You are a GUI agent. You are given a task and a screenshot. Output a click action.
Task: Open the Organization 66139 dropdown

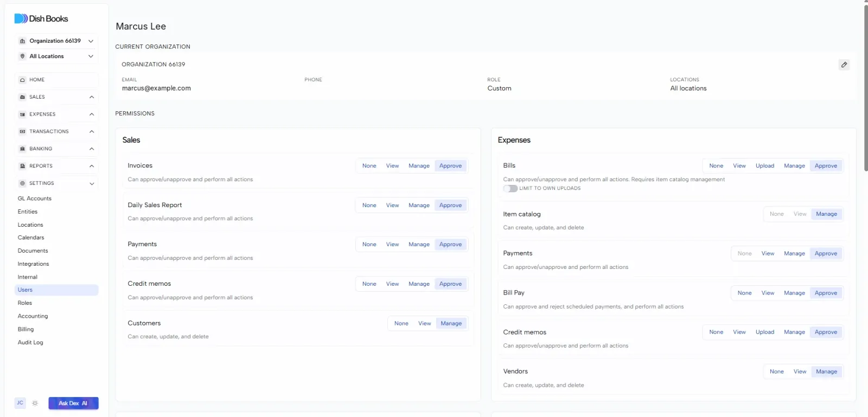(x=56, y=41)
